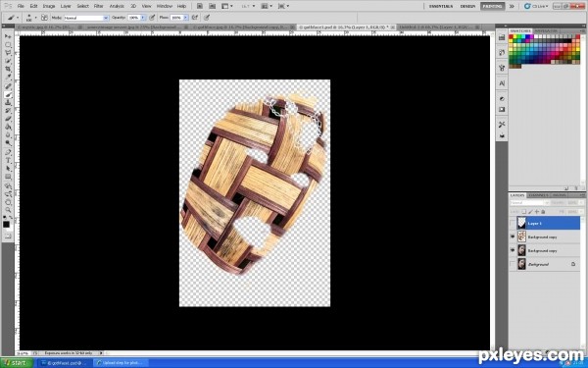Open the Flow slider dropdown arrow
The height and width of the screenshot is (368, 588).
pos(185,18)
